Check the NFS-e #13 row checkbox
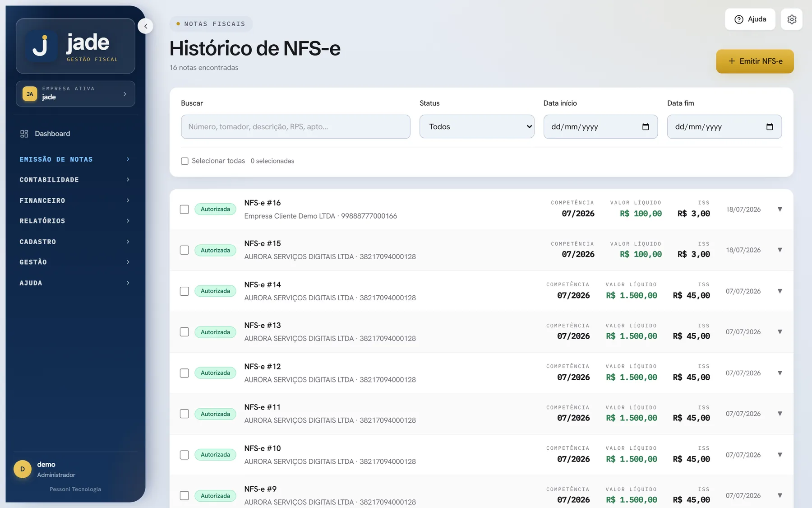 click(x=185, y=332)
